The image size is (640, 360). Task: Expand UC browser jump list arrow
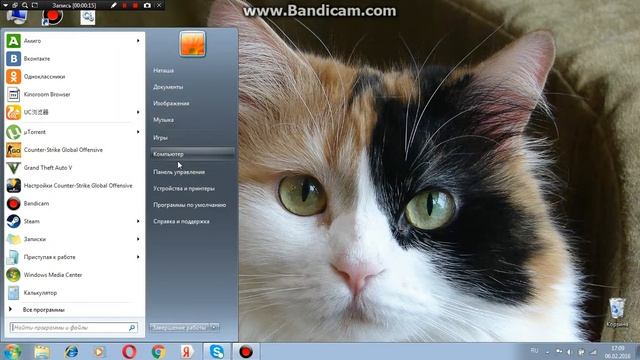pos(138,112)
